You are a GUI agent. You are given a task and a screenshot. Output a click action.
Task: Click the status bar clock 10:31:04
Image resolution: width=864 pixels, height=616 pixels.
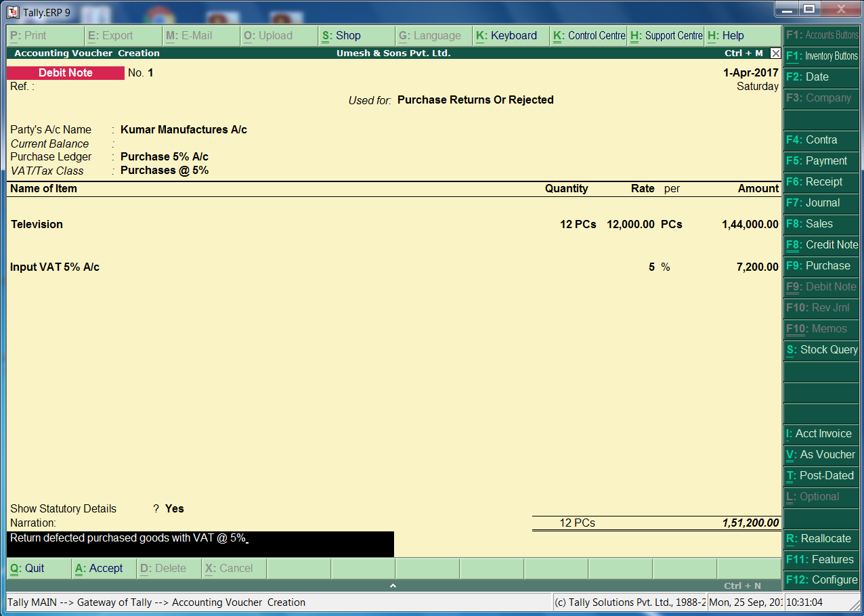pyautogui.click(x=804, y=602)
